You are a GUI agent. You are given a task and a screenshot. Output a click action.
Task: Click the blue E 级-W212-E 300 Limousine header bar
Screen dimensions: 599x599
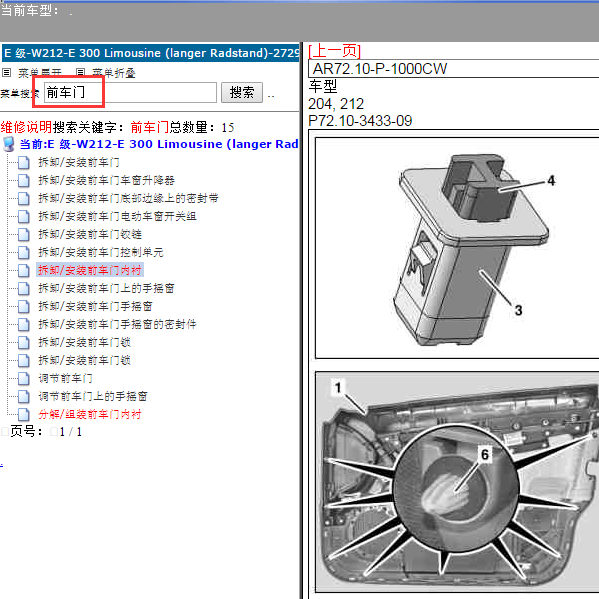coord(151,53)
